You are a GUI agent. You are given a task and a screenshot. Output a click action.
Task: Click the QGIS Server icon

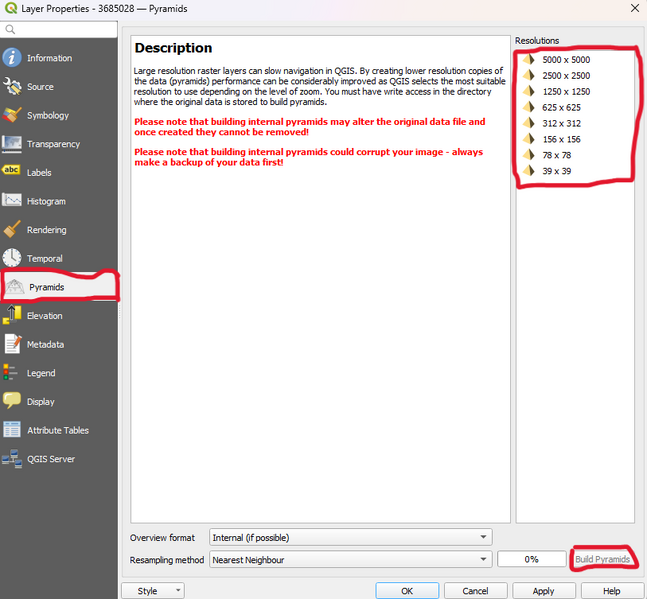pos(12,458)
